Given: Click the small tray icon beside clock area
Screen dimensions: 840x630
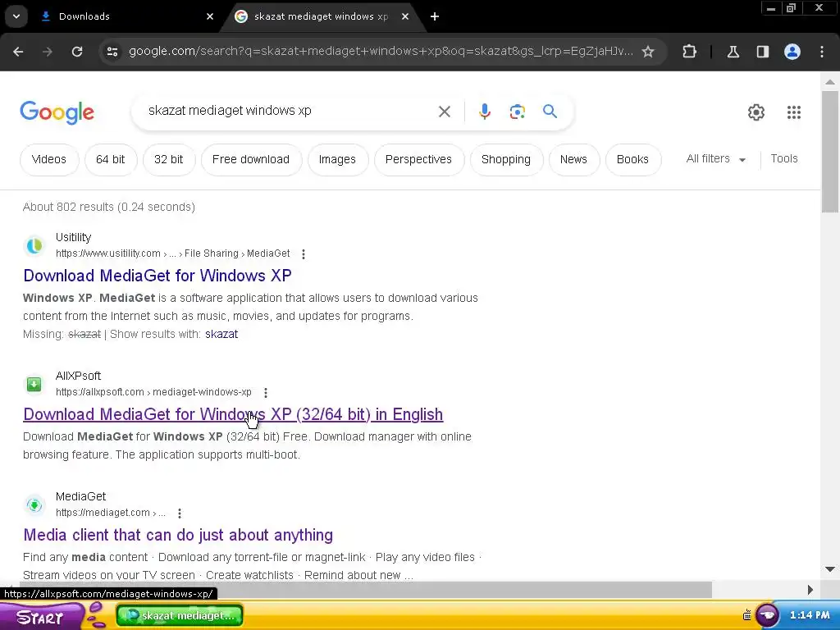Looking at the screenshot, I should pos(746,615).
